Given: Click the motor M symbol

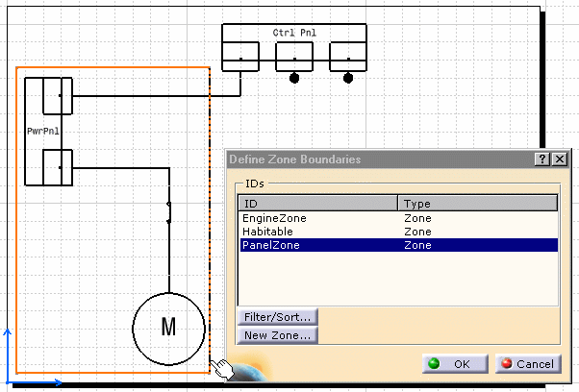Looking at the screenshot, I should point(168,328).
